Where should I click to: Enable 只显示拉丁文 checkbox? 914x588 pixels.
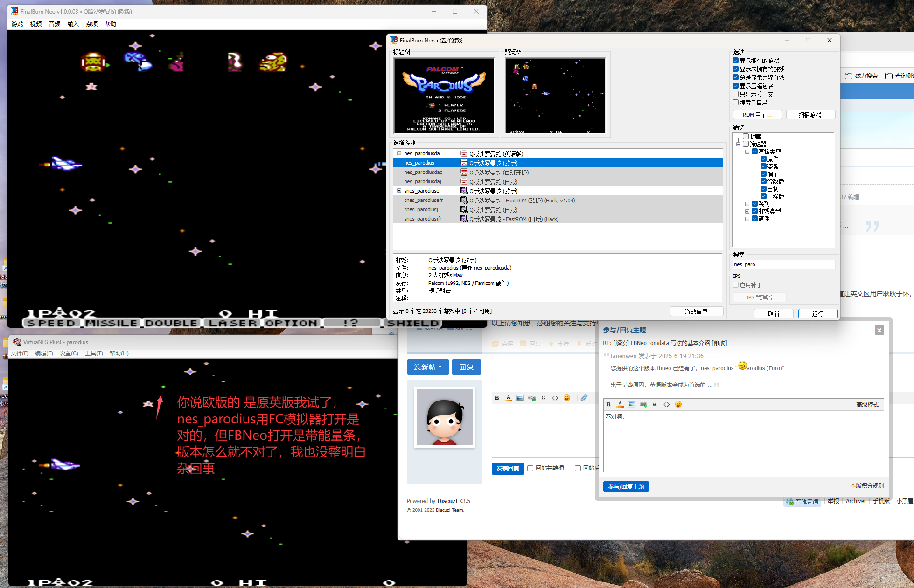(735, 94)
